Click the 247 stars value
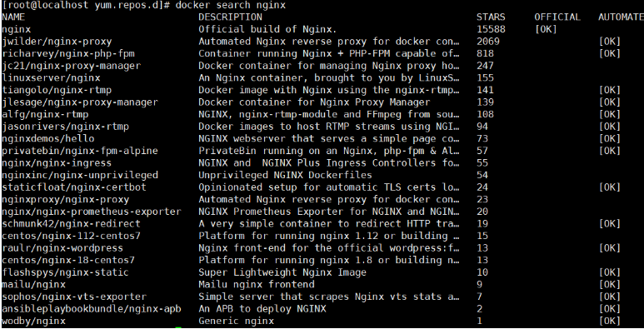 [x=485, y=66]
